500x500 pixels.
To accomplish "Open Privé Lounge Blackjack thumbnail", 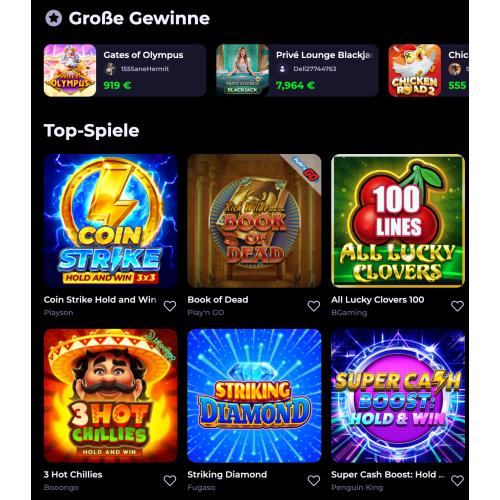I will coord(242,70).
